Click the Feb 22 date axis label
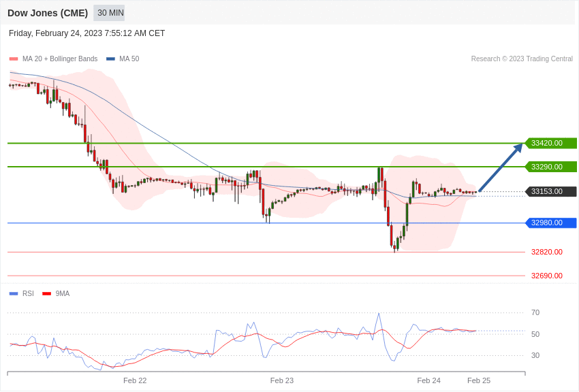 (x=135, y=380)
